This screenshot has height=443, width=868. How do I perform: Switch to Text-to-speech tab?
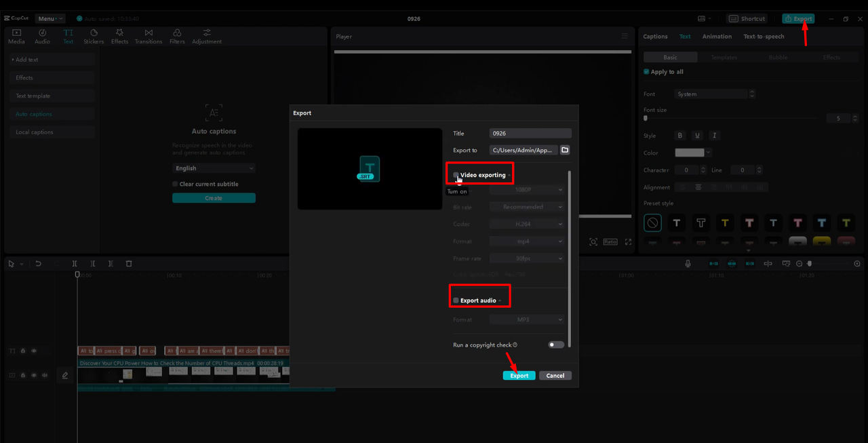[x=764, y=37]
